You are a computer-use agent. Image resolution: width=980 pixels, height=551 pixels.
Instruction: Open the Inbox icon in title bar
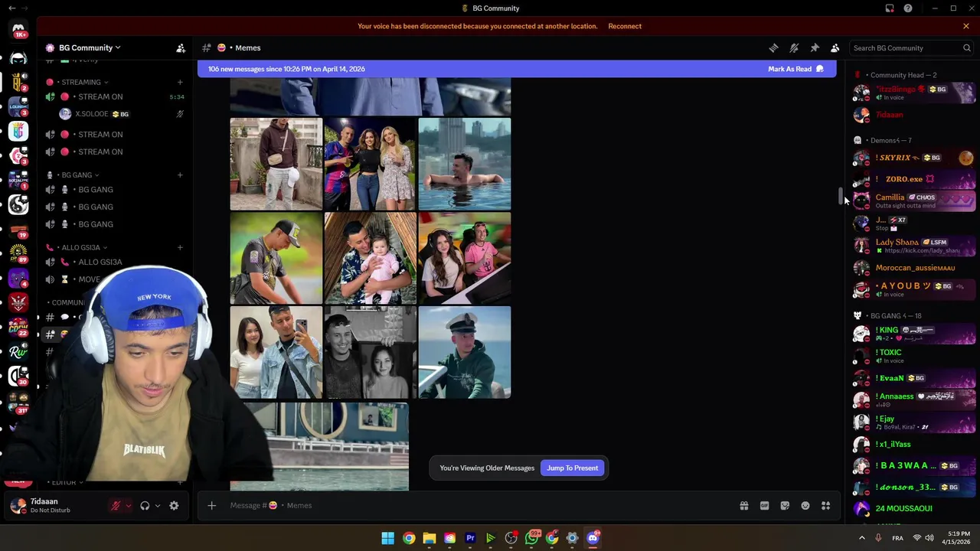[x=890, y=8]
